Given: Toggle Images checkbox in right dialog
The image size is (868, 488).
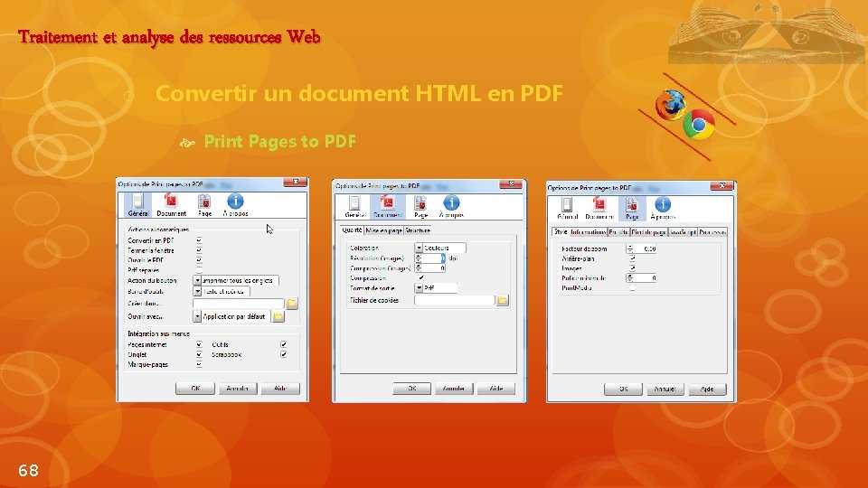Looking at the screenshot, I should click(x=632, y=268).
